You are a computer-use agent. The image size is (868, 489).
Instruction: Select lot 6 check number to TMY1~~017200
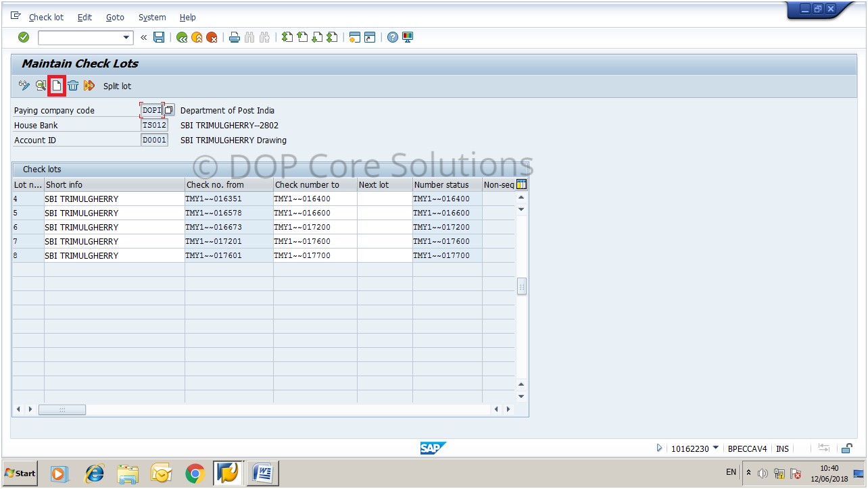(x=315, y=227)
